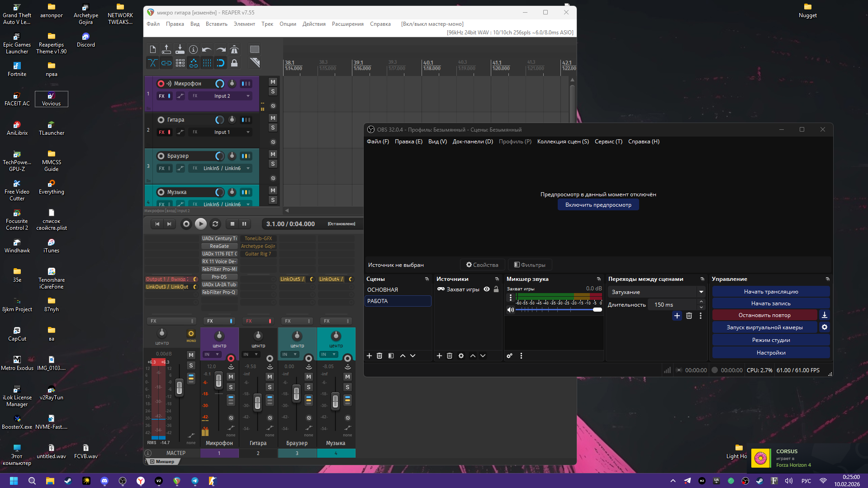Open IN dropdown on Музыка mixer channel

(x=328, y=355)
